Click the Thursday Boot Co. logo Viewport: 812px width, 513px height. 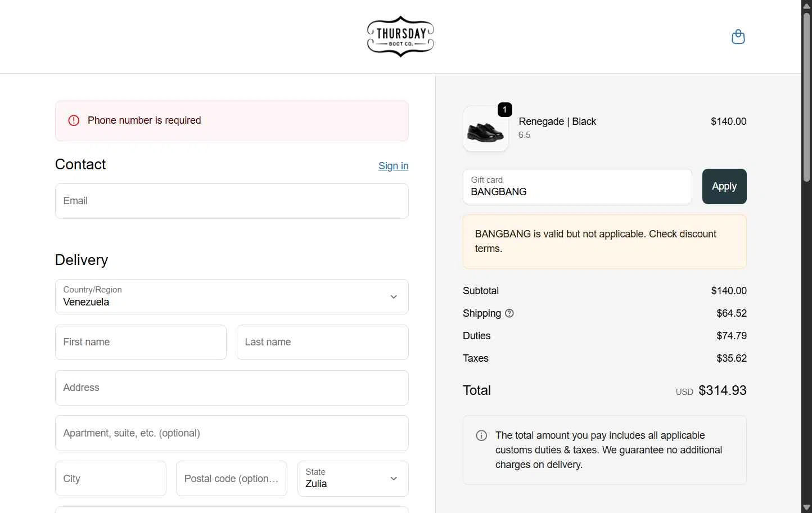click(400, 37)
